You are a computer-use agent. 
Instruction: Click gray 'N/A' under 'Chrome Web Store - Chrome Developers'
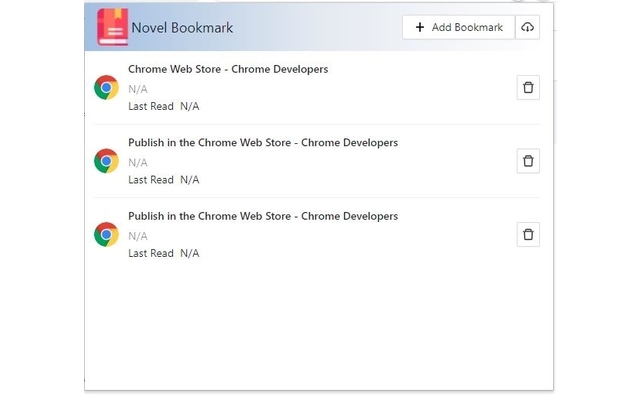(x=138, y=89)
